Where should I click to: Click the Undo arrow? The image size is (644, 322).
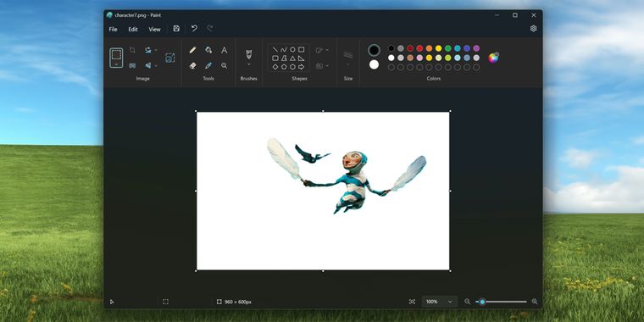[x=194, y=28]
